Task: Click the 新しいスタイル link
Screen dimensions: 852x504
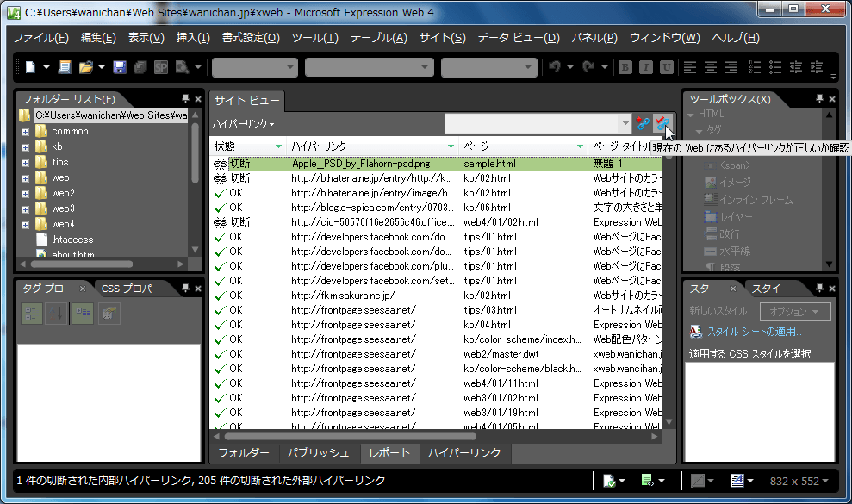Action: [x=721, y=311]
